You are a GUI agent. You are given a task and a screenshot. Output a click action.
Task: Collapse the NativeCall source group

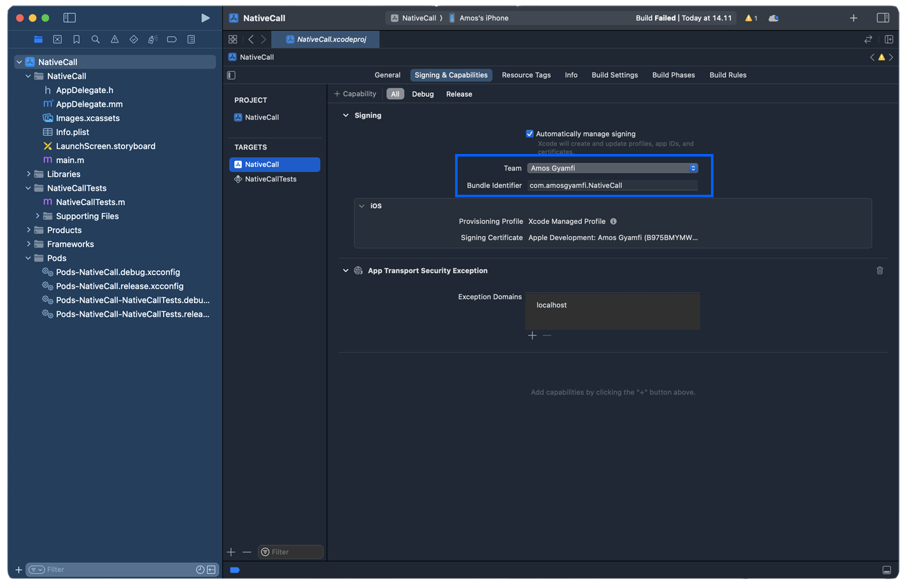28,76
